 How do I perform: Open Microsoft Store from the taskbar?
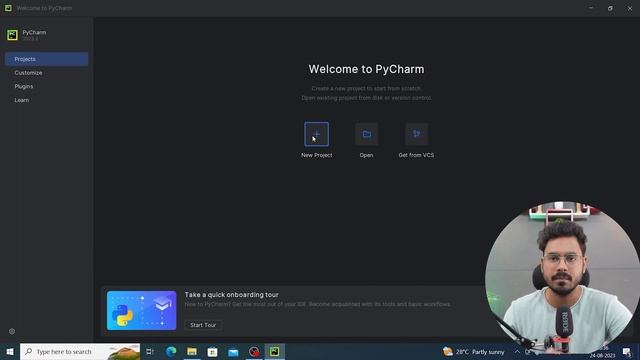212,351
